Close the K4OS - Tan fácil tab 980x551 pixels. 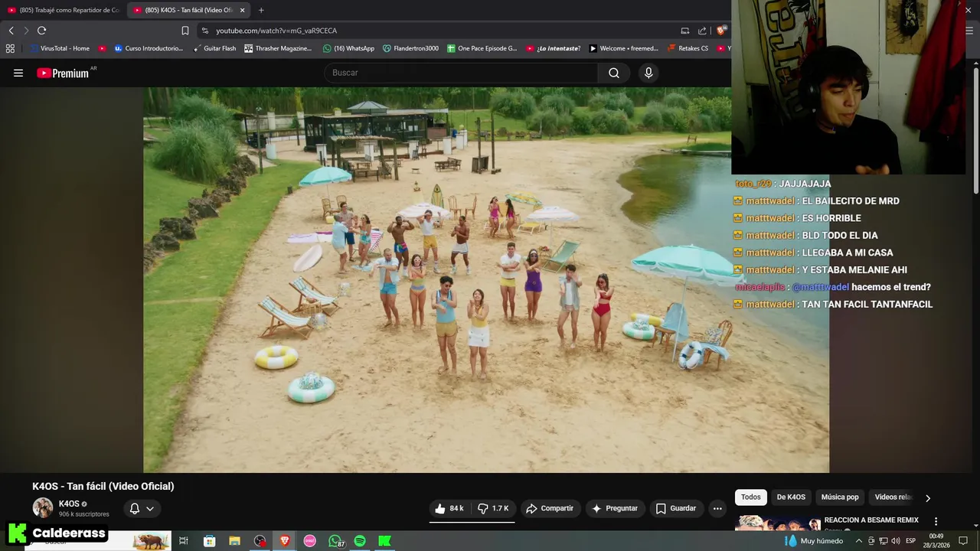(x=243, y=10)
